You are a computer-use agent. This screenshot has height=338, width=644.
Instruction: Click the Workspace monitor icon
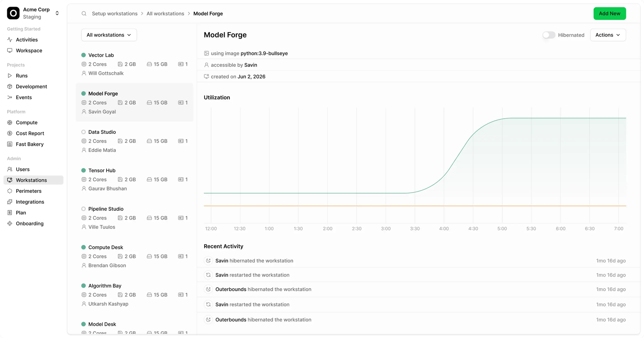pos(10,51)
